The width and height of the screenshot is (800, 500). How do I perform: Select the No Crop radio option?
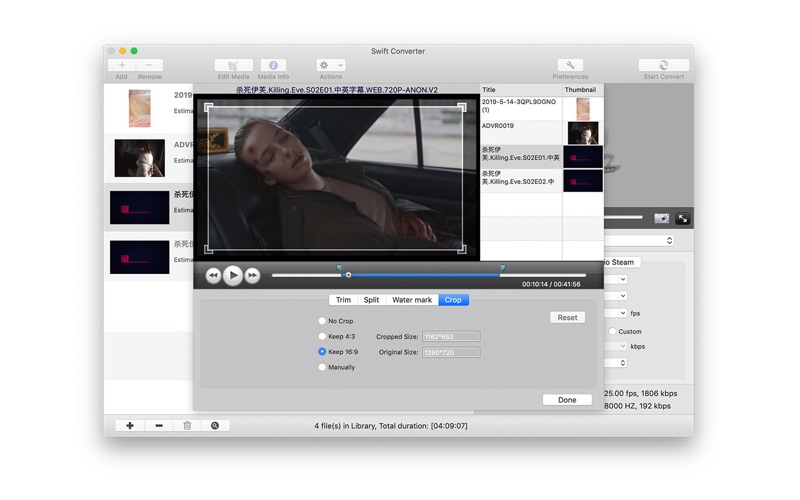322,321
